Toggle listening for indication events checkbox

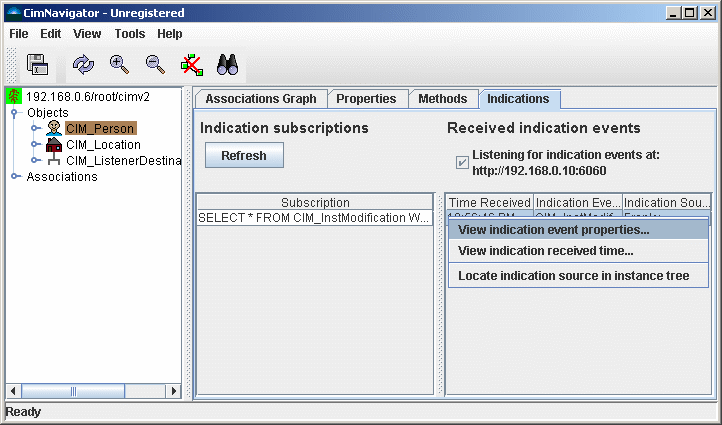click(x=462, y=162)
